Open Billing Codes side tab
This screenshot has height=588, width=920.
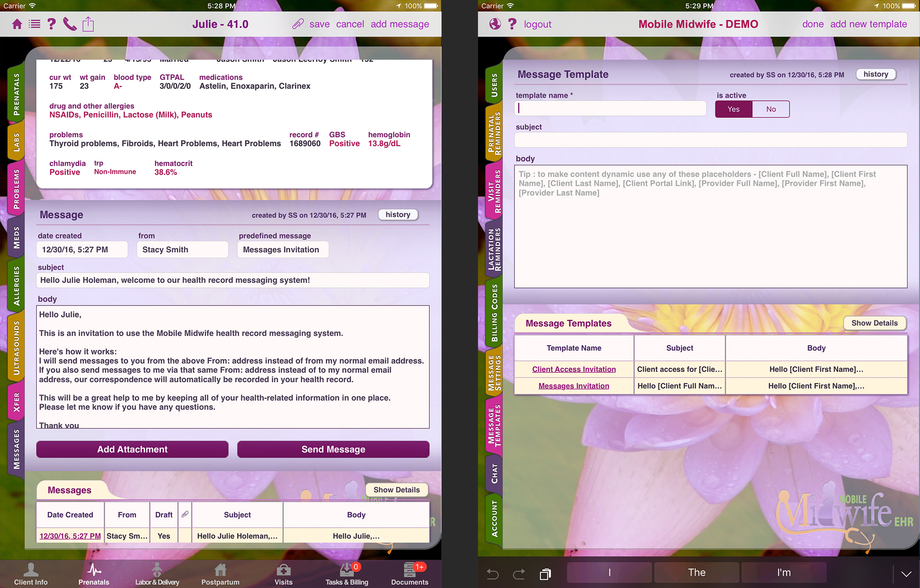point(494,313)
